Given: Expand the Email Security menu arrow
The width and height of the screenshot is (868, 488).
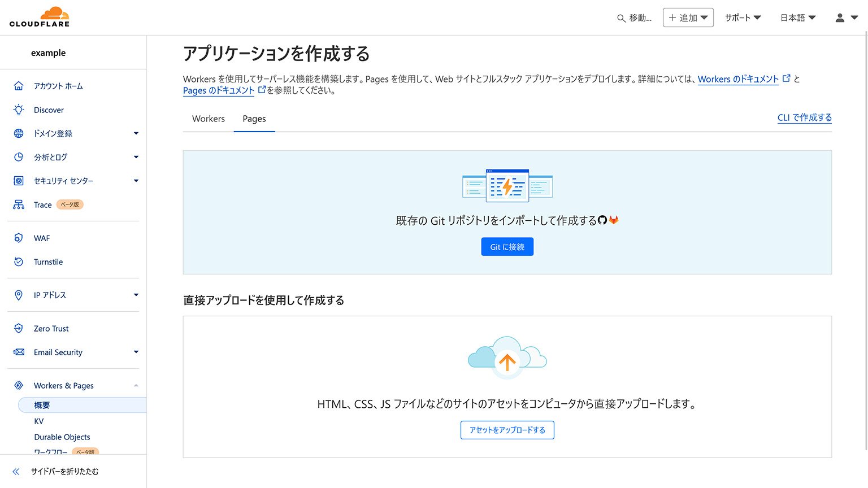Looking at the screenshot, I should pyautogui.click(x=136, y=352).
